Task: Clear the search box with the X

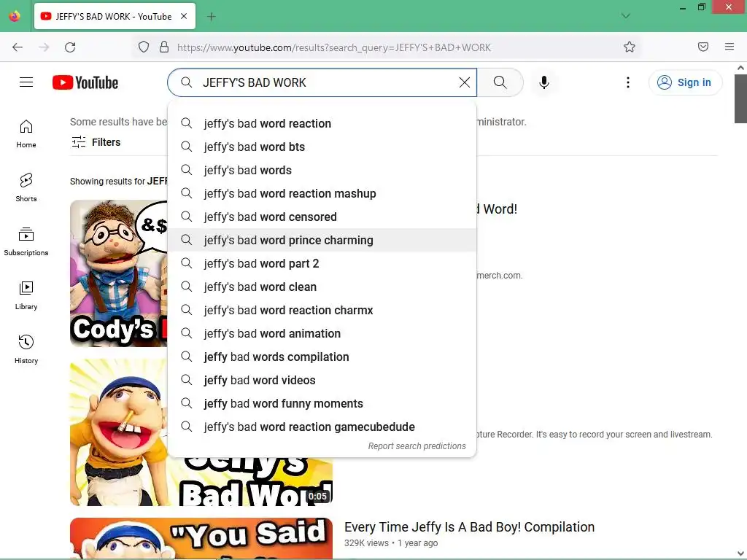Action: [465, 82]
